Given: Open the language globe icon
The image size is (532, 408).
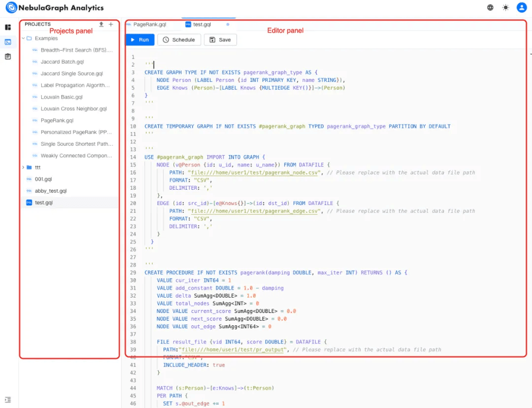Looking at the screenshot, I should pyautogui.click(x=490, y=7).
